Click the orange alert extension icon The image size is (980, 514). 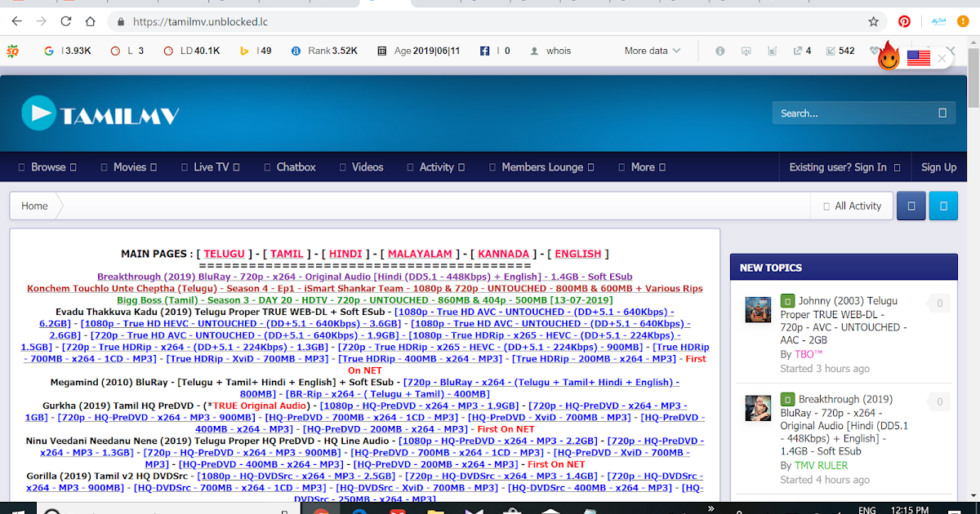964,22
